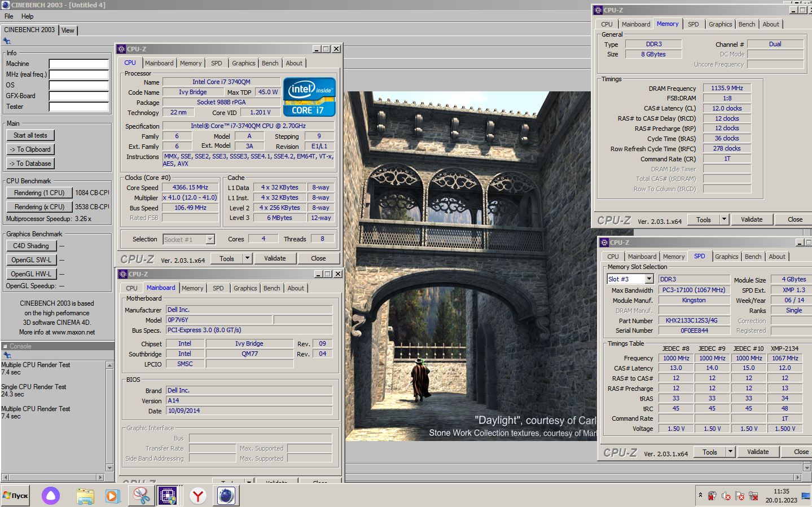Run Rendering (1 CPU) benchmark
Viewport: 812px width, 507px height.
pos(39,193)
